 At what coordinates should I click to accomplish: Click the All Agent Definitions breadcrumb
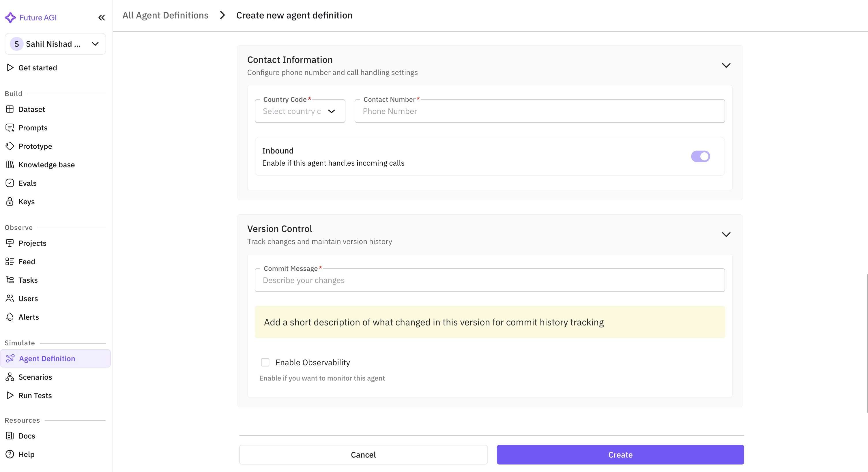[165, 15]
